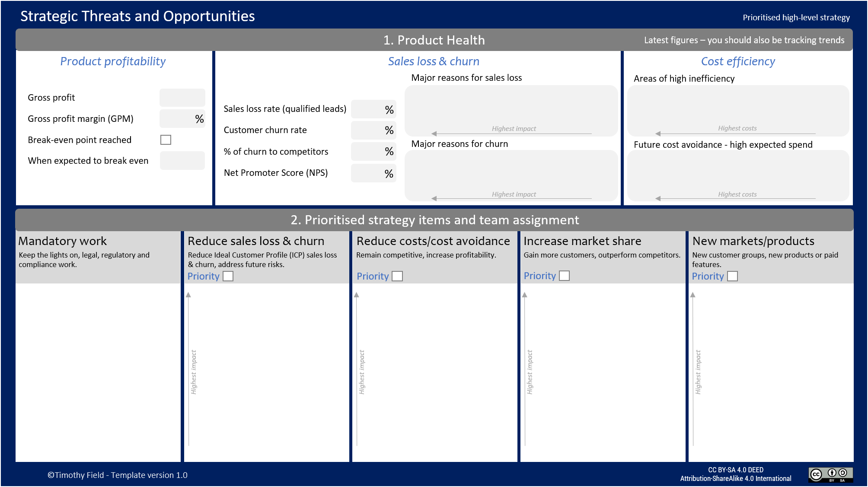Click the Customer churn rate percentage field
The width and height of the screenshot is (868, 487).
(373, 130)
